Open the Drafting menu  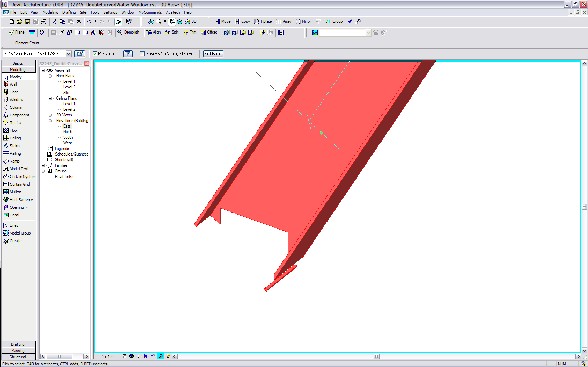coord(69,12)
